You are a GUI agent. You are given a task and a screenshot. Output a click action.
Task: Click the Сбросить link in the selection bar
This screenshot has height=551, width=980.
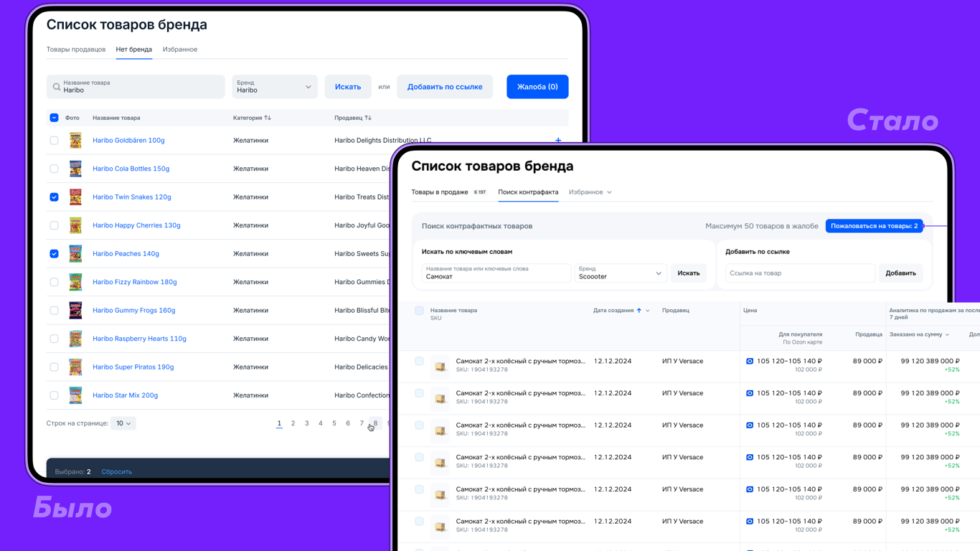pos(117,472)
